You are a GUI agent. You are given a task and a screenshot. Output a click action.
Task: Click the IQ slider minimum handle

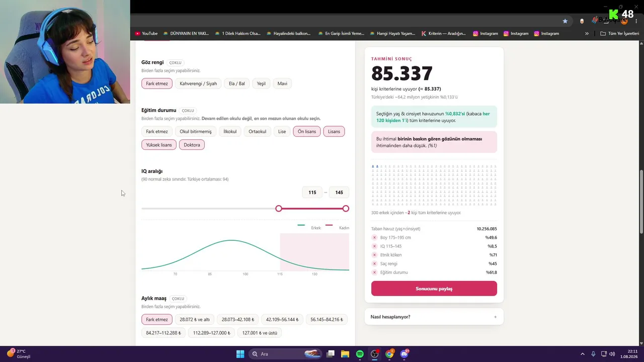pos(279,208)
